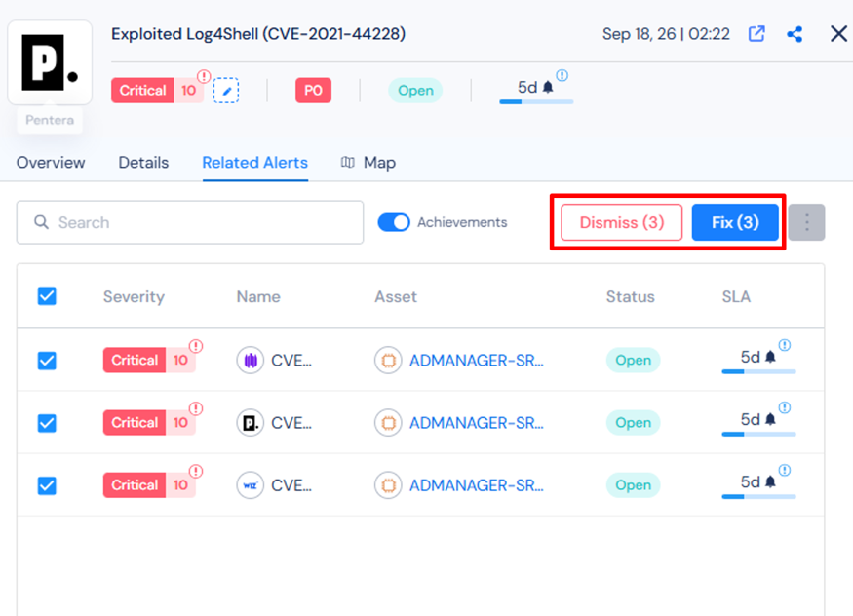Uncheck the second alert row checkbox
Image resolution: width=853 pixels, height=616 pixels.
click(x=47, y=422)
